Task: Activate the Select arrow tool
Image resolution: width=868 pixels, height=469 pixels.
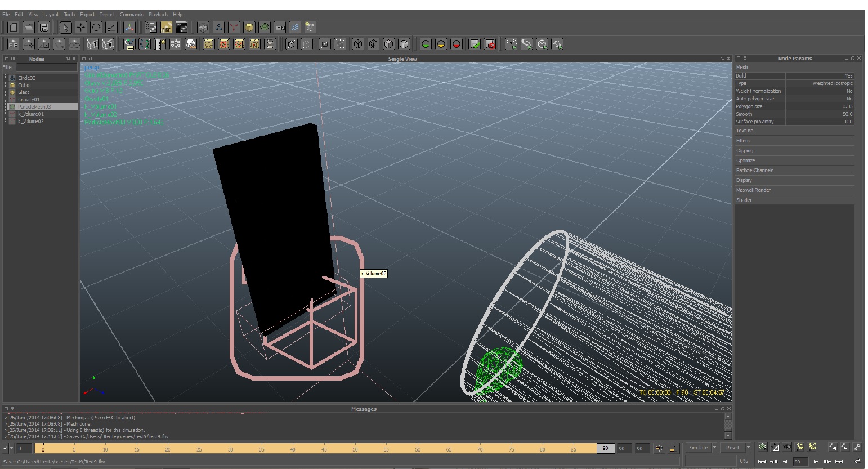Action: (x=65, y=27)
